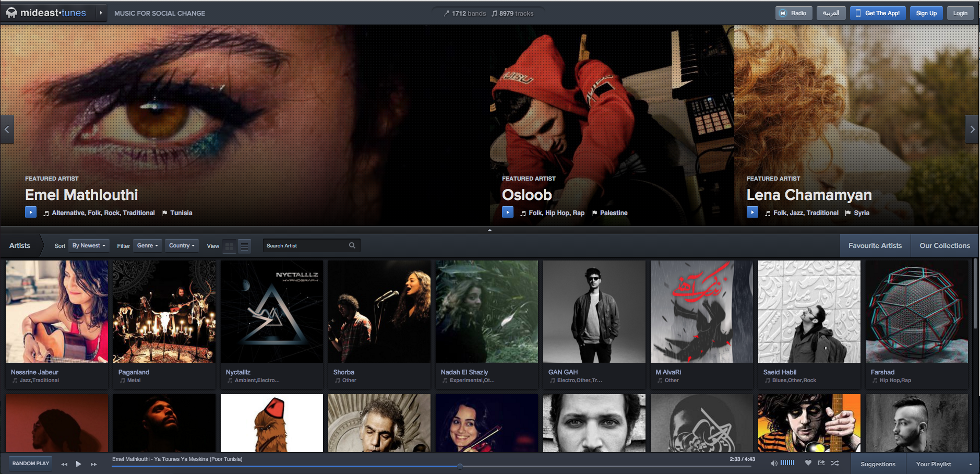Switch to list view

pyautogui.click(x=244, y=246)
